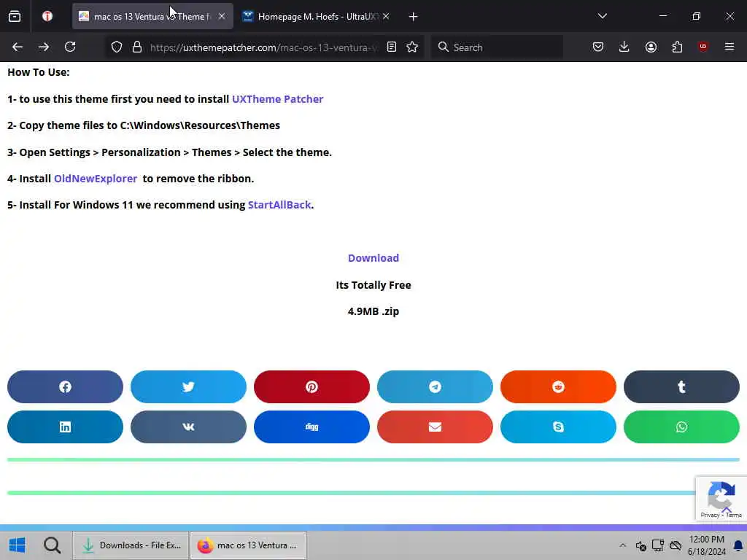Toggle reader view
Image resolution: width=747 pixels, height=560 pixels.
point(392,47)
